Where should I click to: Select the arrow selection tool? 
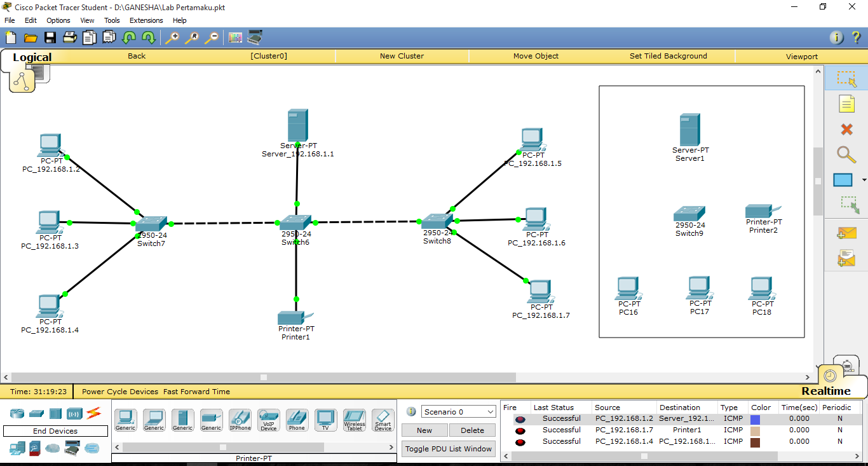(x=846, y=78)
